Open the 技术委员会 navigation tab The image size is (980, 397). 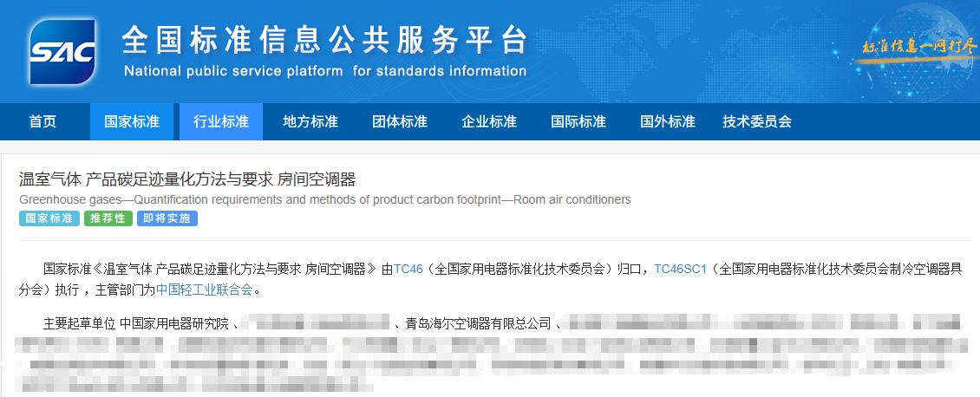coord(756,121)
